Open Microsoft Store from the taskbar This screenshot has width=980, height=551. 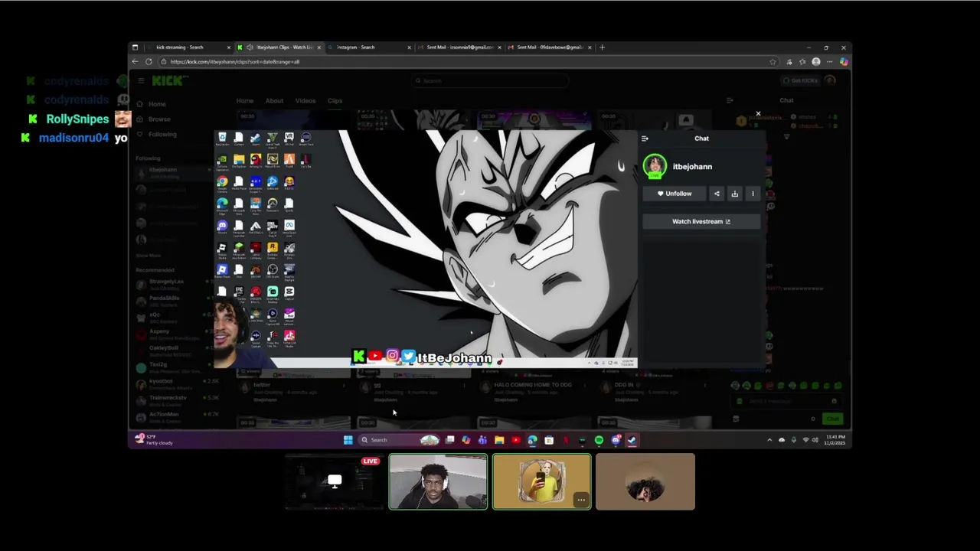click(549, 440)
